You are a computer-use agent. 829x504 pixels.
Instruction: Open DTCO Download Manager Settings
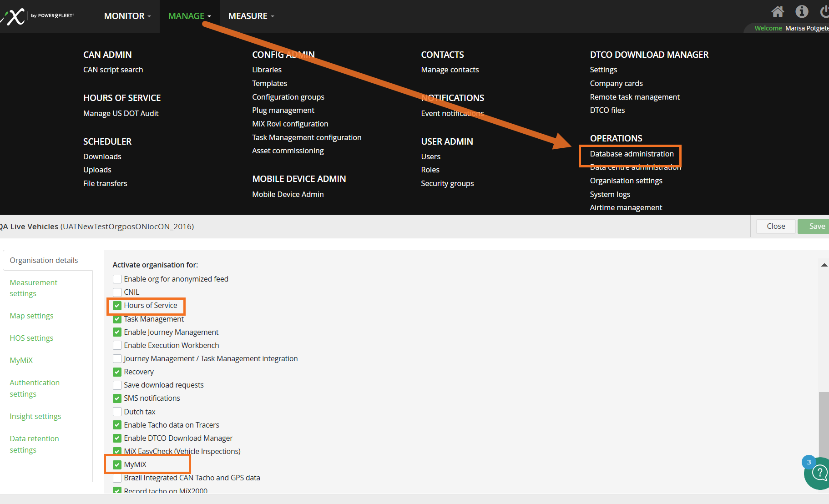[603, 70]
